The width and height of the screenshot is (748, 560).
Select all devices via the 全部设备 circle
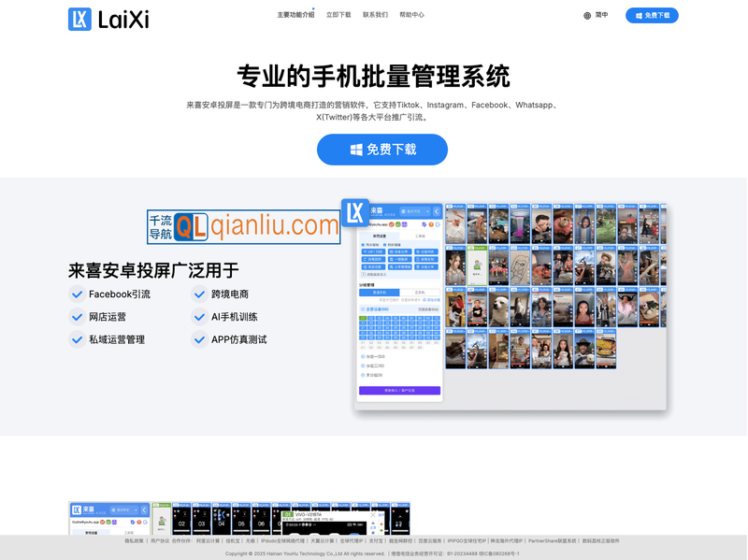click(362, 308)
